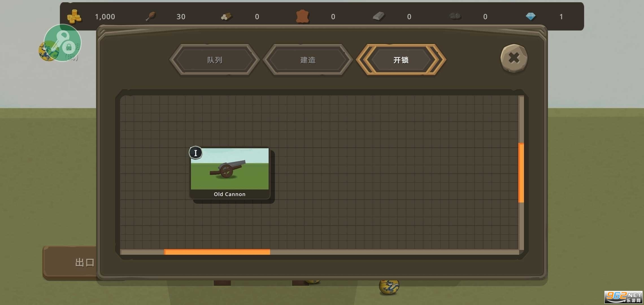This screenshot has height=305, width=644.
Task: Click the blue diamond gem icon
Action: [x=530, y=16]
